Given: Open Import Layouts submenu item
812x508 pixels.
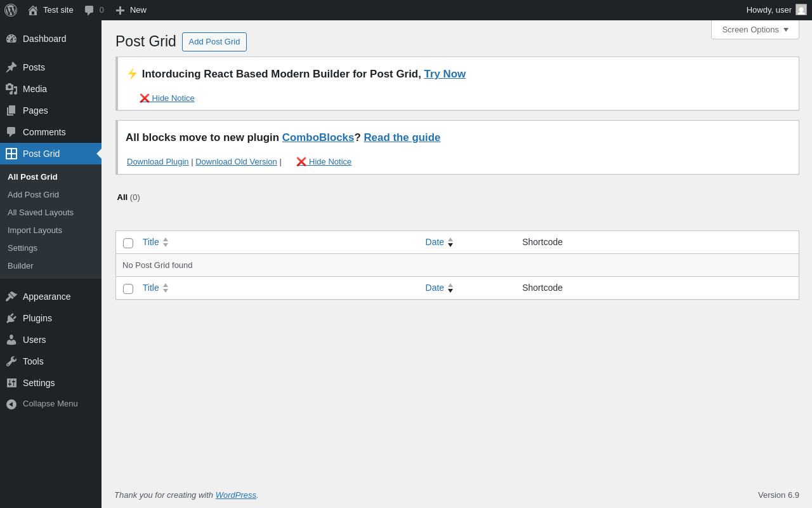Looking at the screenshot, I should [35, 230].
